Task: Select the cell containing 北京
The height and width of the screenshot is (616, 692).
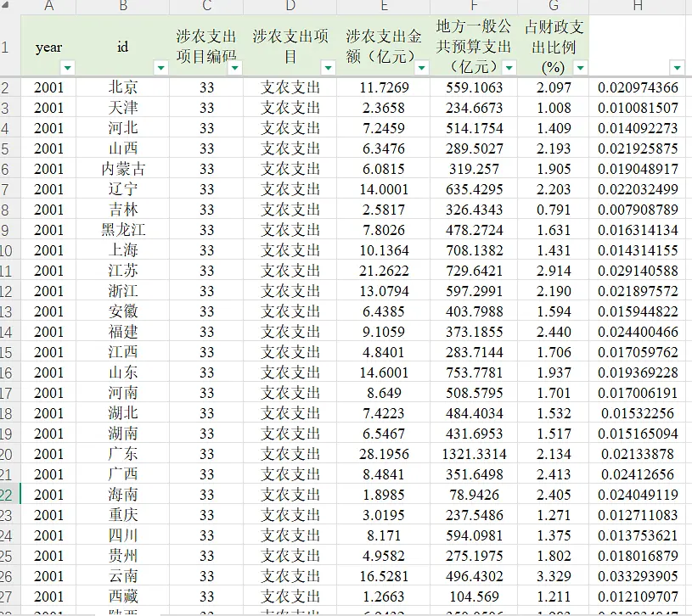Action: pyautogui.click(x=121, y=87)
